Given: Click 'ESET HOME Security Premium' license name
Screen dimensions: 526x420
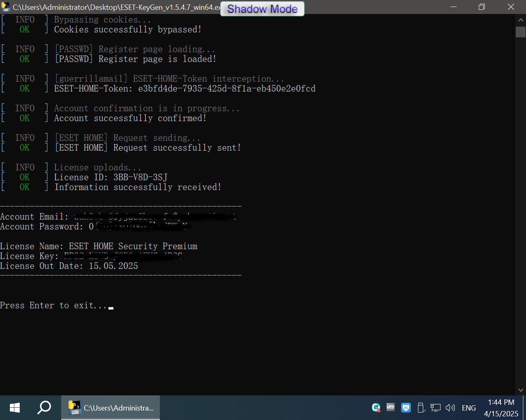Looking at the screenshot, I should pos(133,246).
